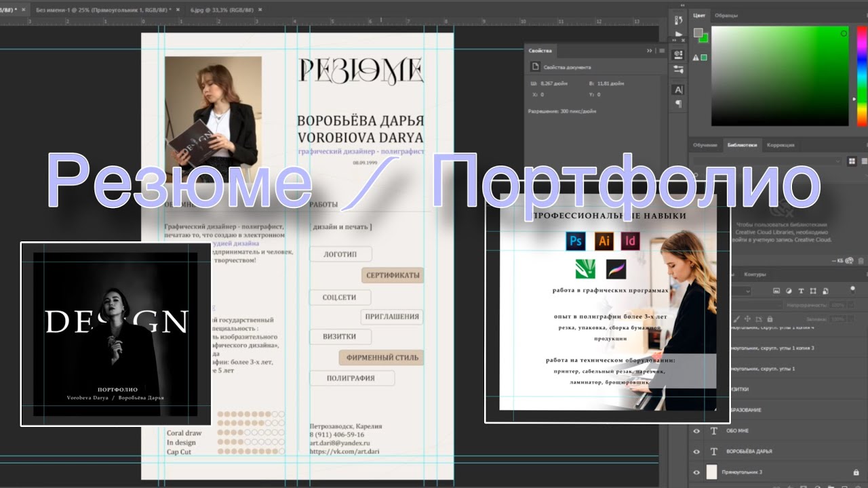The width and height of the screenshot is (868, 488).
Task: Select the Прямоугольник 3 layer thumbnail
Action: tap(711, 472)
